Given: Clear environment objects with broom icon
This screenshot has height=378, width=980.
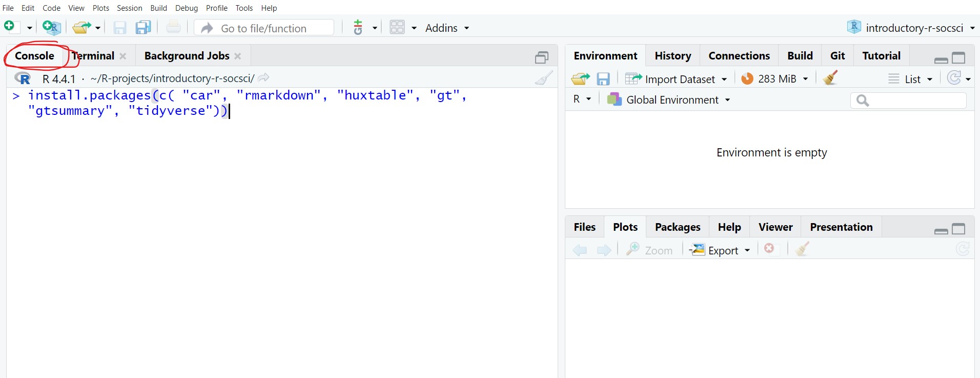Looking at the screenshot, I should [x=830, y=78].
